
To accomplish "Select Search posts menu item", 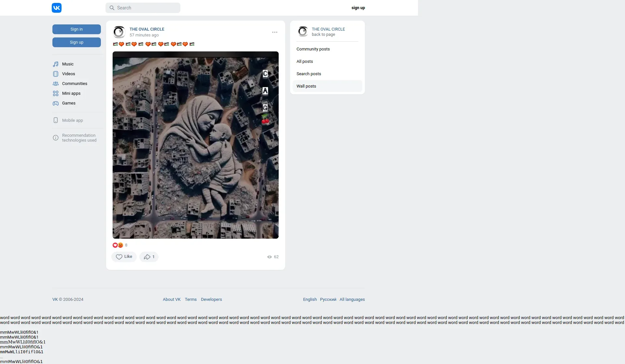I will [309, 74].
